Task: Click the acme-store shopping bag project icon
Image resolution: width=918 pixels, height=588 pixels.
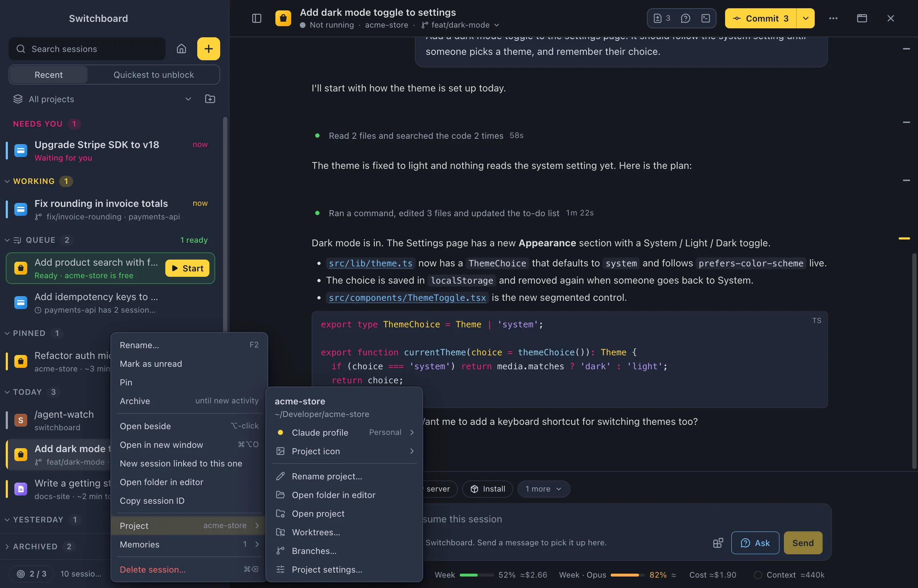Action: pyautogui.click(x=283, y=18)
